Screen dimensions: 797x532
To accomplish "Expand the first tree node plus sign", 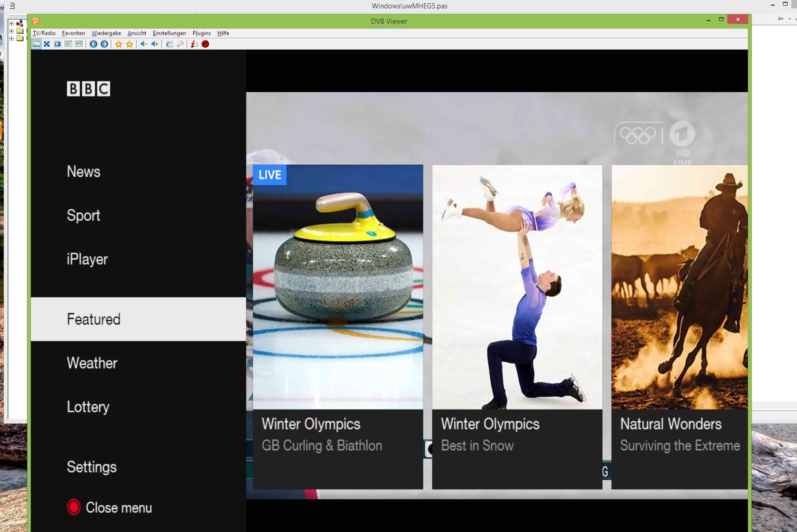I will click(x=11, y=23).
